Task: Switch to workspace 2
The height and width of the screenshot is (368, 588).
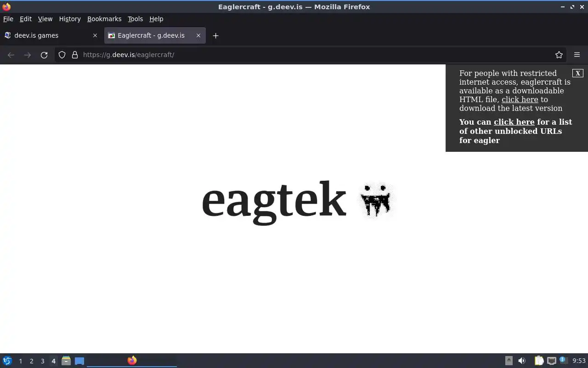Action: click(31, 361)
